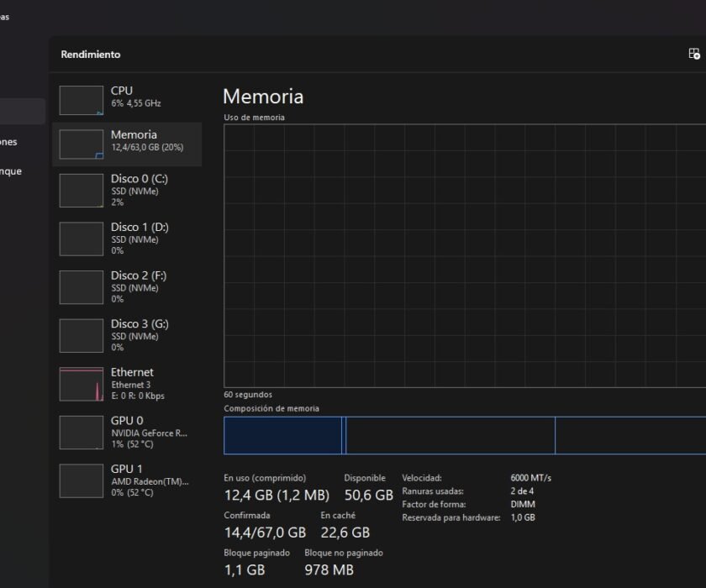706x588 pixels.
Task: Click the GPU 0 mini graph thumbnail
Action: (81, 433)
